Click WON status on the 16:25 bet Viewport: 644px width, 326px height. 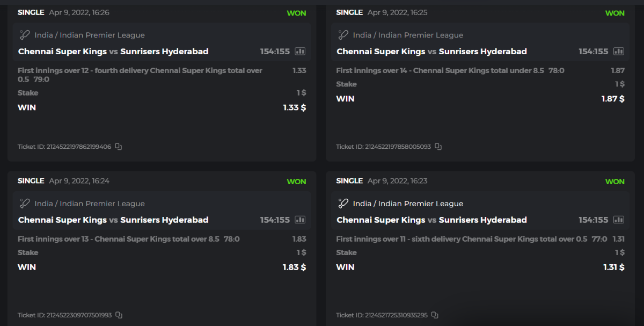[614, 13]
